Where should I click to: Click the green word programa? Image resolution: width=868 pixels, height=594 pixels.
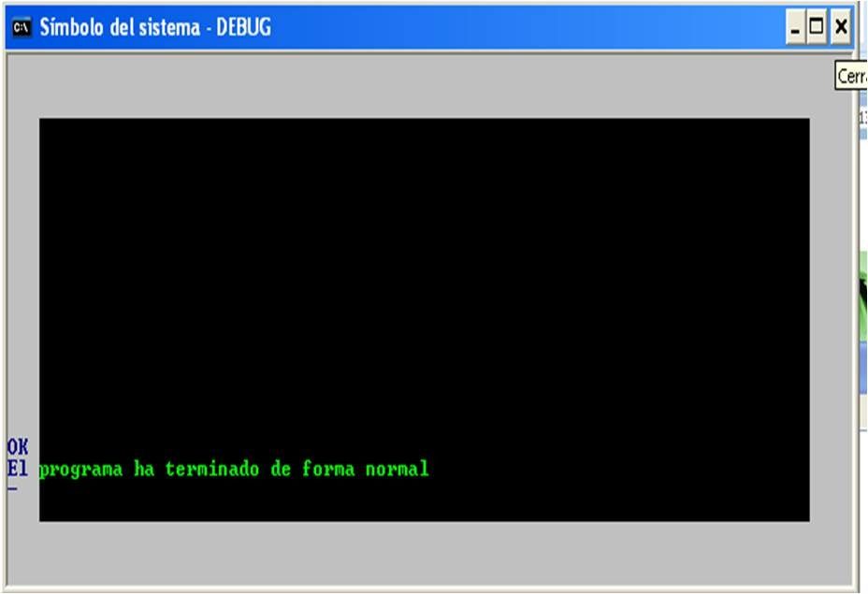pyautogui.click(x=80, y=470)
